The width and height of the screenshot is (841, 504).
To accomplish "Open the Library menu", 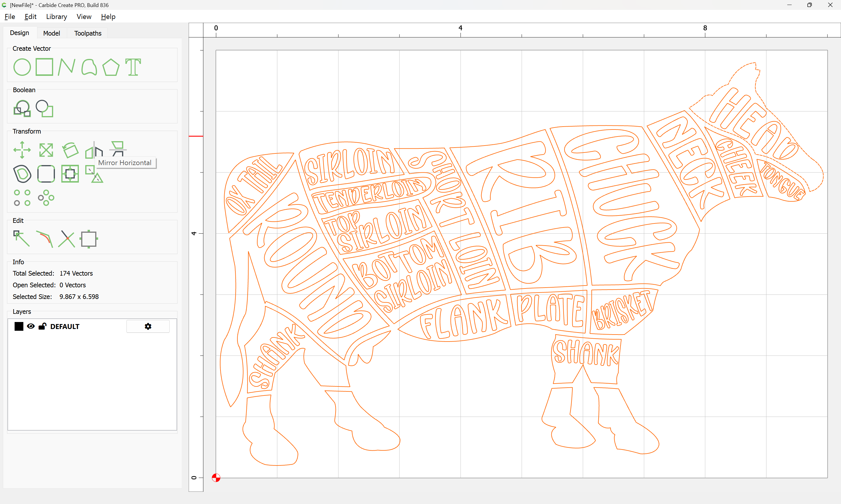I will coord(56,17).
